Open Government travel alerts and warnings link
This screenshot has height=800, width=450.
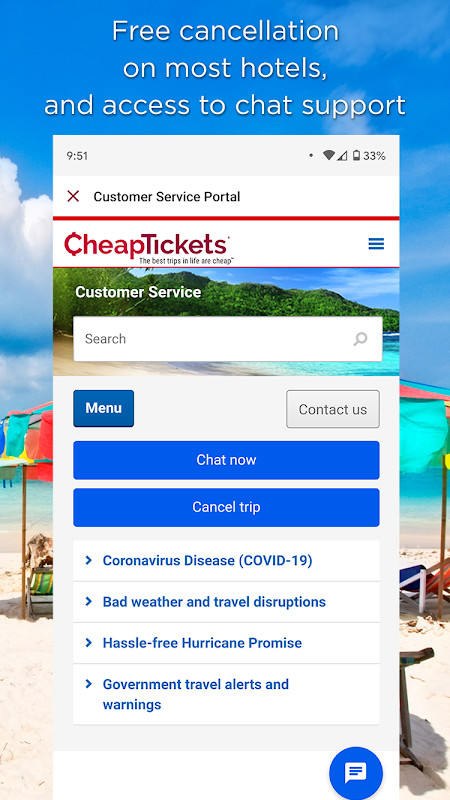195,694
